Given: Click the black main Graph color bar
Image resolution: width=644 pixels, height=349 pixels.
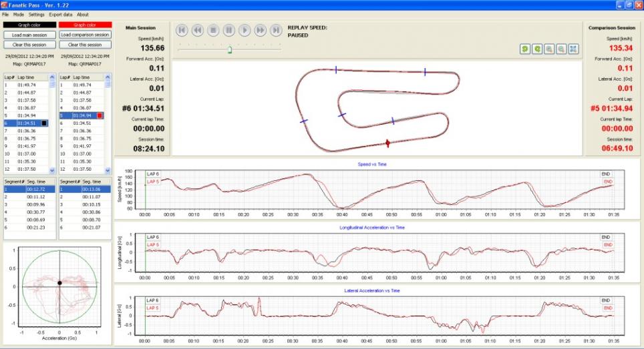Looking at the screenshot, I should point(29,25).
